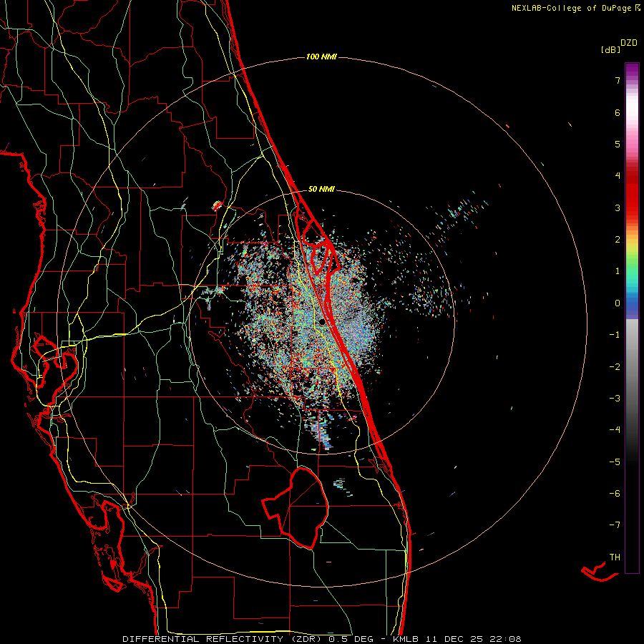
Task: Click the 0 value on the color scale
Action: [x=618, y=303]
